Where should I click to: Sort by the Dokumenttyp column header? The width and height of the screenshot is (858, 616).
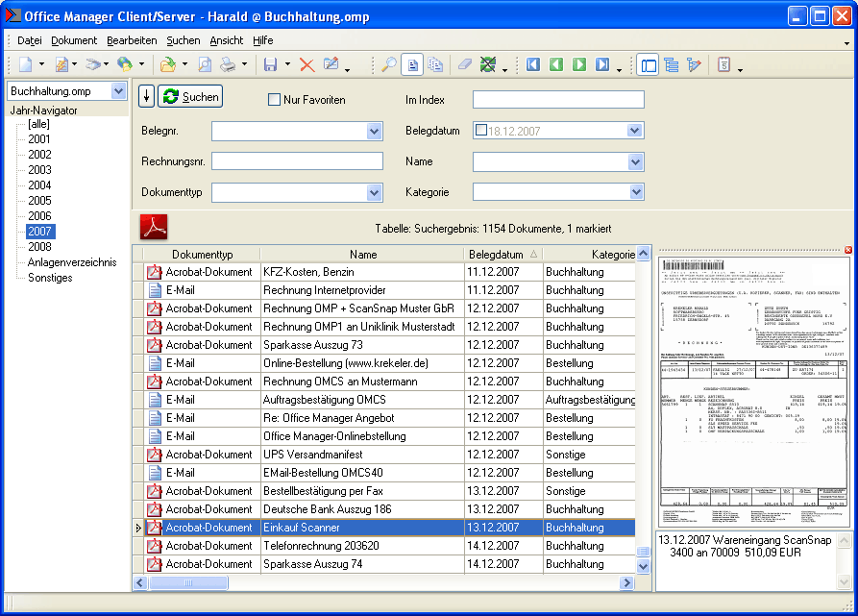pos(202,255)
